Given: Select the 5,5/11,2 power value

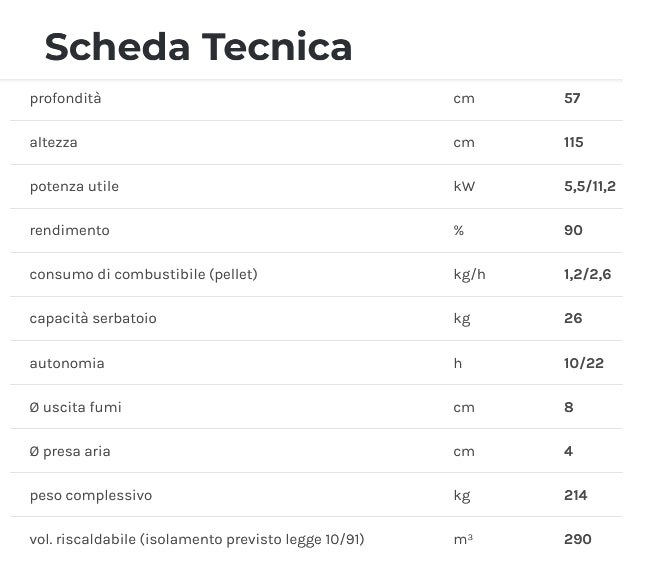Looking at the screenshot, I should (589, 186).
